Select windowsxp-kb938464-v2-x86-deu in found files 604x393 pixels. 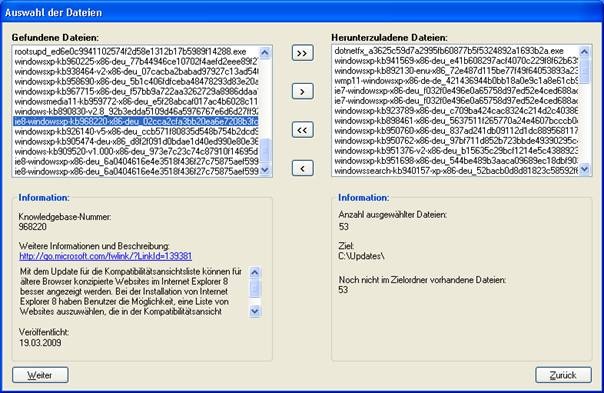click(136, 71)
